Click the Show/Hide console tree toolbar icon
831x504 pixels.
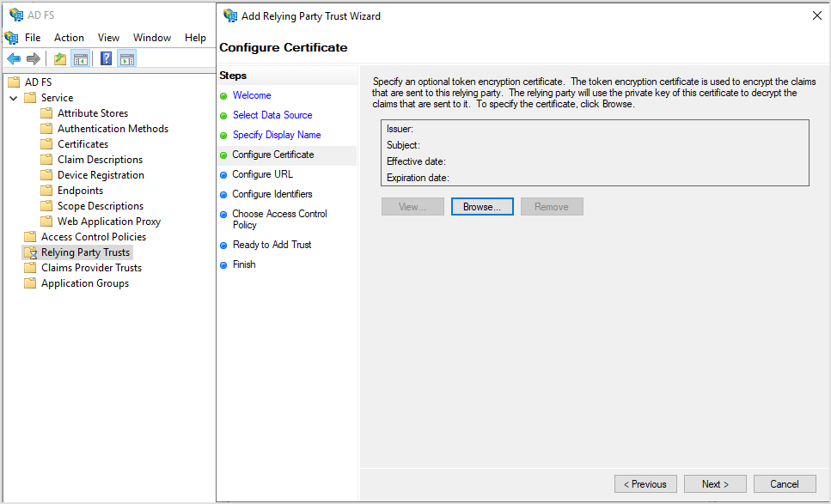[x=78, y=58]
